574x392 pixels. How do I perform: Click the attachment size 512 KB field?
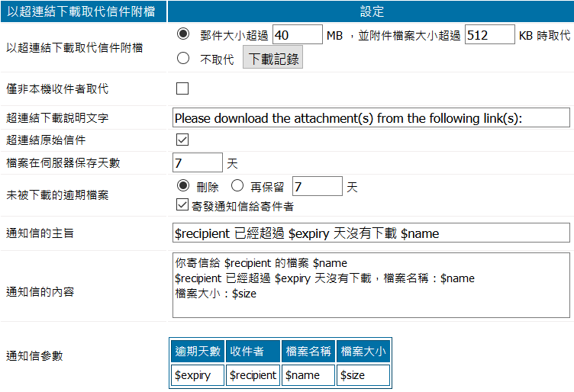(489, 35)
